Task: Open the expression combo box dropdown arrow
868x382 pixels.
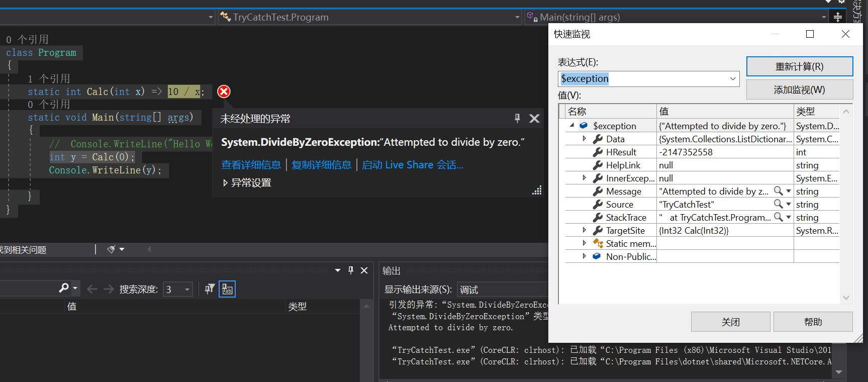Action: 733,79
